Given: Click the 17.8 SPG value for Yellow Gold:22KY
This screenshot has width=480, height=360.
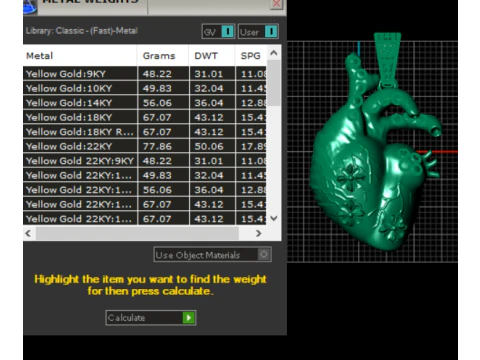Looking at the screenshot, I should point(253,146).
